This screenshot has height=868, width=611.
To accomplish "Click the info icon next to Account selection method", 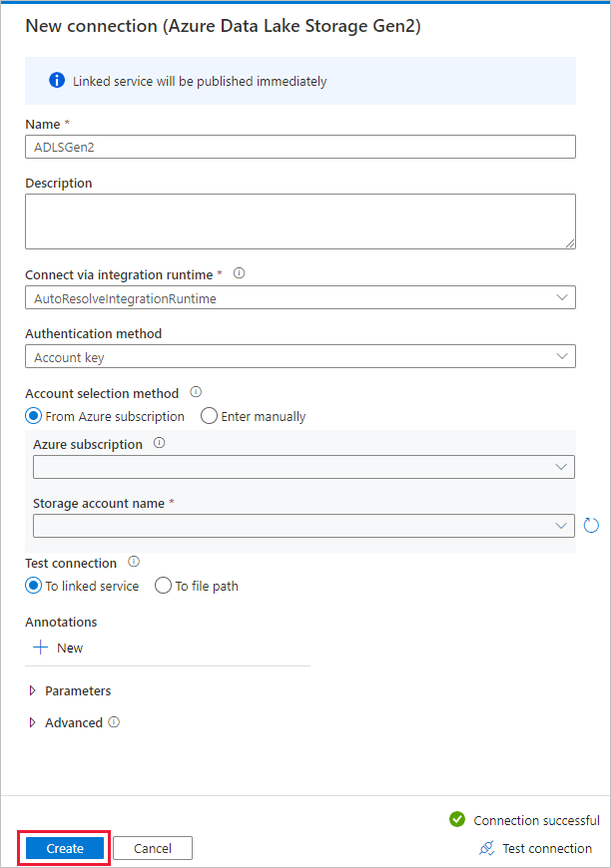I will click(x=196, y=392).
